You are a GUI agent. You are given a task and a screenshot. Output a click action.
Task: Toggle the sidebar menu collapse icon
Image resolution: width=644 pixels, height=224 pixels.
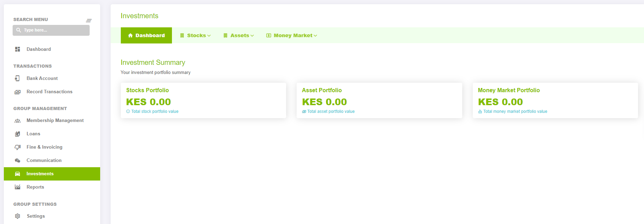[x=89, y=21]
